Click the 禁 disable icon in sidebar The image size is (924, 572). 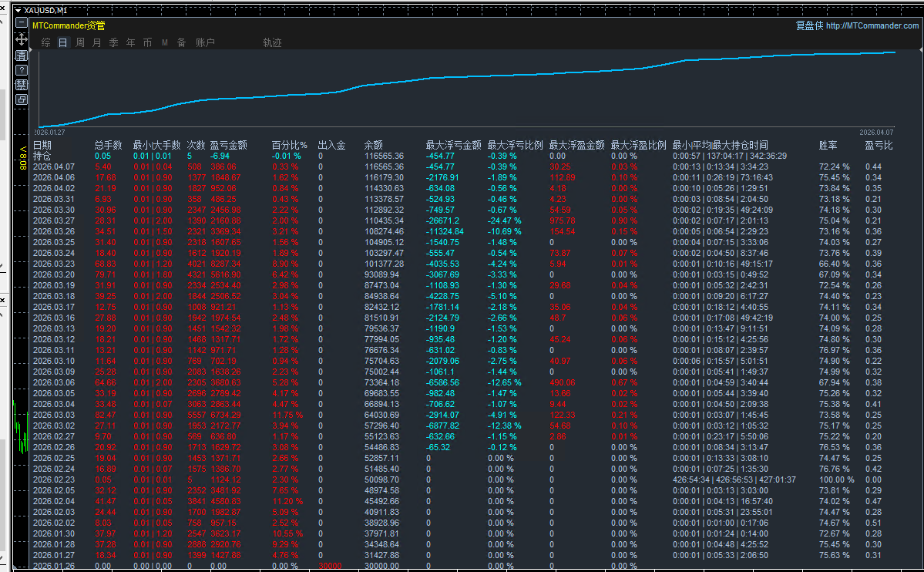(21, 84)
